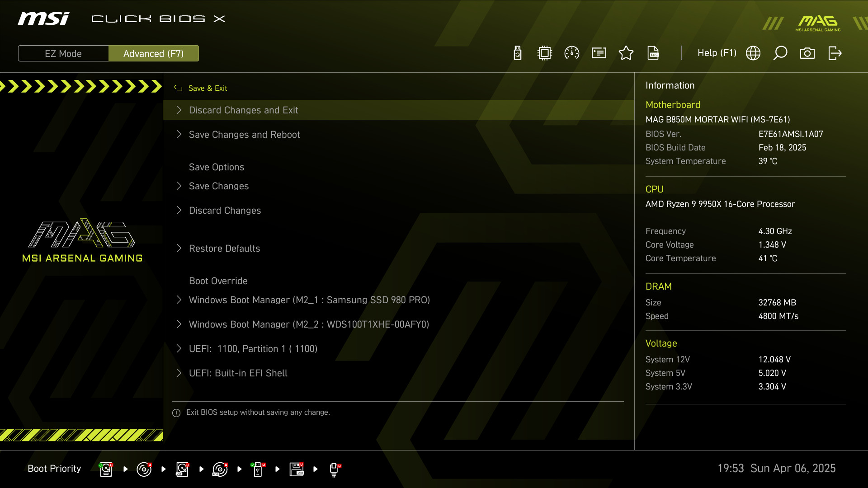Screen dimensions: 868x488
Task: Select the optical disc boot priority icon
Action: click(144, 469)
